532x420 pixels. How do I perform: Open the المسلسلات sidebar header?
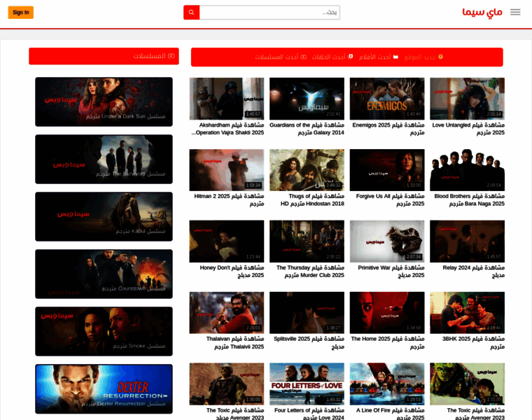coord(104,56)
